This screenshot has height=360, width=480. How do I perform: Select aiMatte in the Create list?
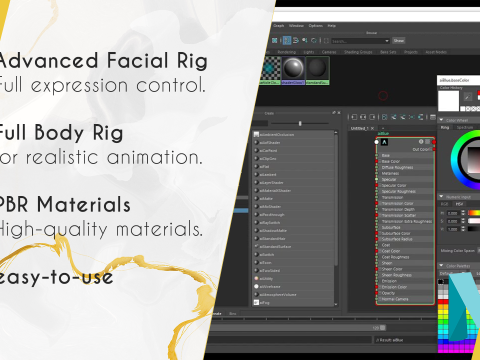coord(293,199)
